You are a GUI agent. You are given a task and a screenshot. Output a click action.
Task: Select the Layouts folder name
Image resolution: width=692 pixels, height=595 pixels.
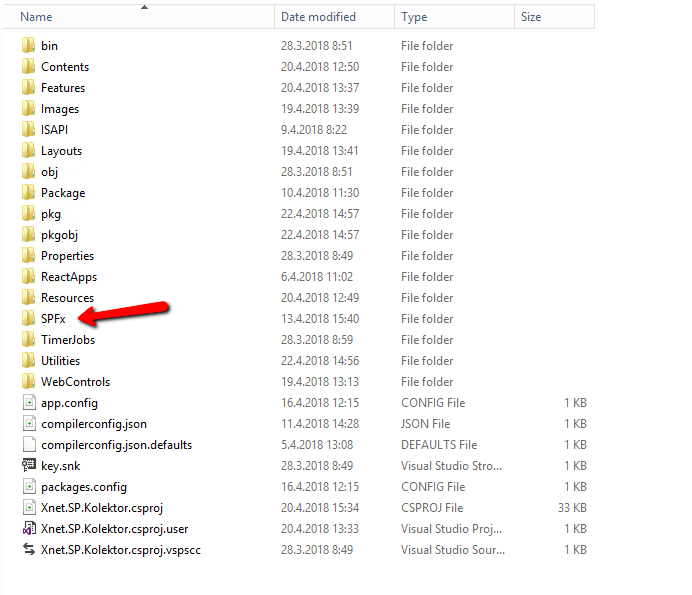coord(61,151)
